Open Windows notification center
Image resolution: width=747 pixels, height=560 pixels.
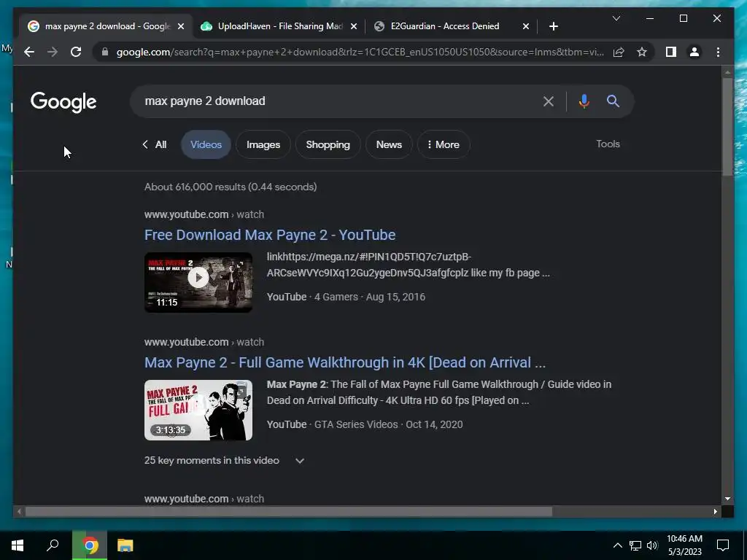click(x=723, y=545)
